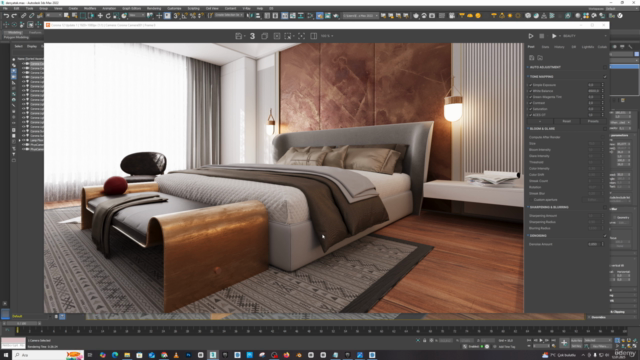This screenshot has width=640, height=360.
Task: Open the Graph Editors menu
Action: click(x=131, y=8)
